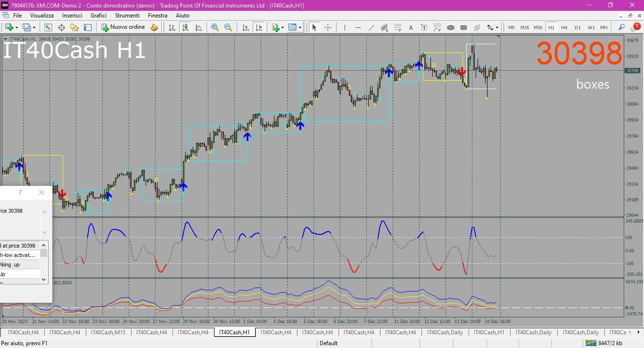Select the Fibonacci Arcs tool
Viewport: 644px width, 348px height.
click(437, 27)
